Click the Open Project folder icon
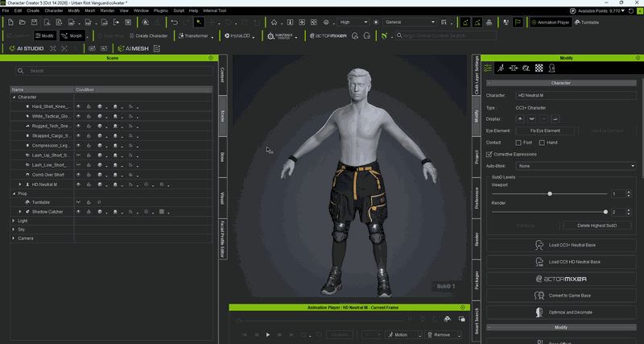Viewport: 644px width, 344px height. click(23, 23)
